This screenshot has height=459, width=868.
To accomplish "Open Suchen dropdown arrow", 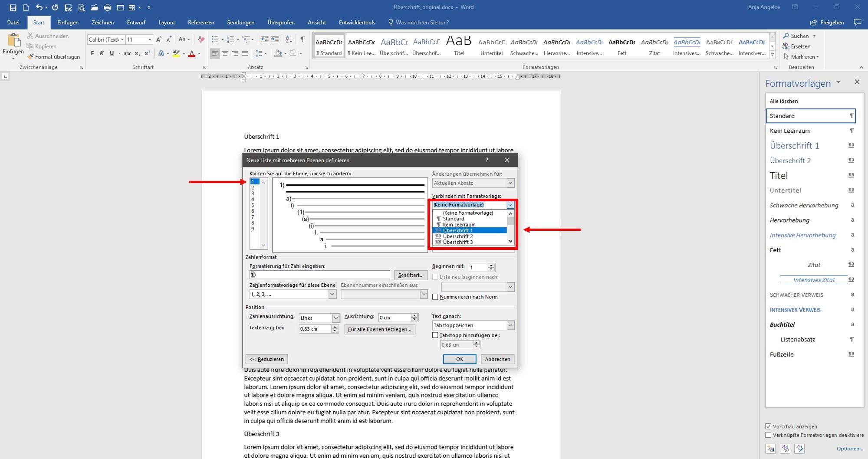I will coord(814,36).
